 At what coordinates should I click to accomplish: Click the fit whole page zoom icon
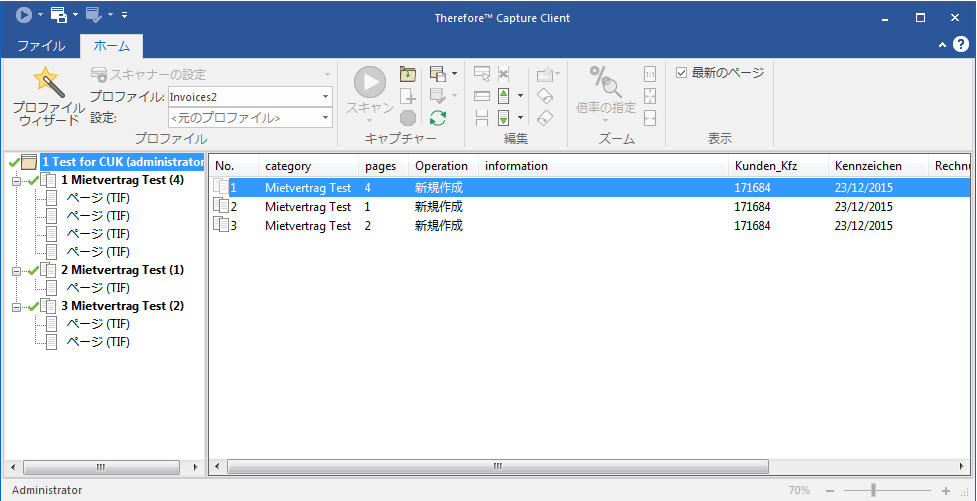point(650,96)
